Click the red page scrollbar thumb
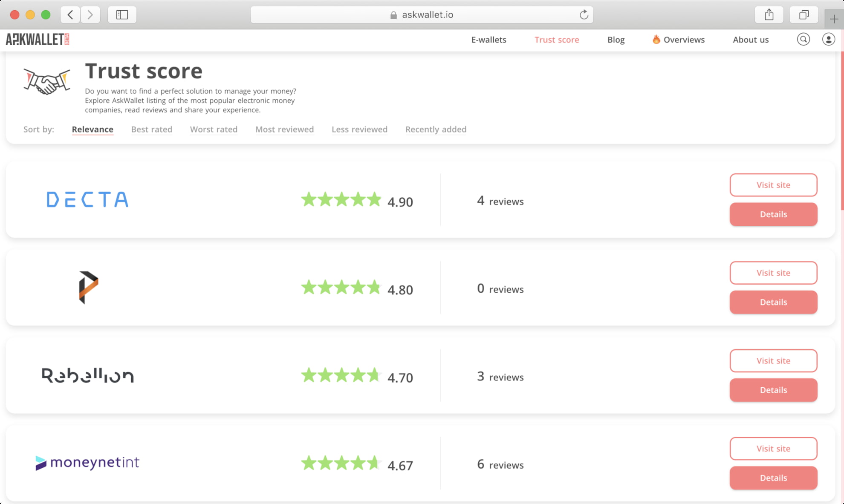This screenshot has width=844, height=504. tap(842, 130)
